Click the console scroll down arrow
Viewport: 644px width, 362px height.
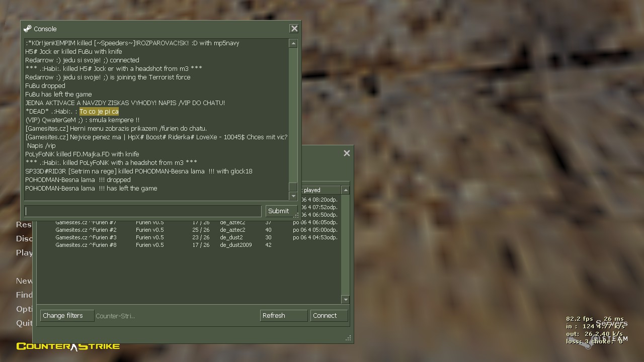pyautogui.click(x=293, y=196)
